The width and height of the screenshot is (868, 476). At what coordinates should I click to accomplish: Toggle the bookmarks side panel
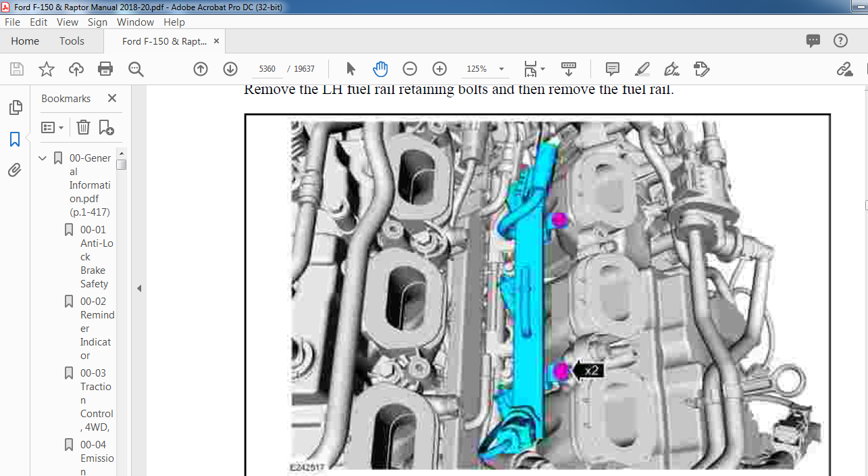pos(15,139)
